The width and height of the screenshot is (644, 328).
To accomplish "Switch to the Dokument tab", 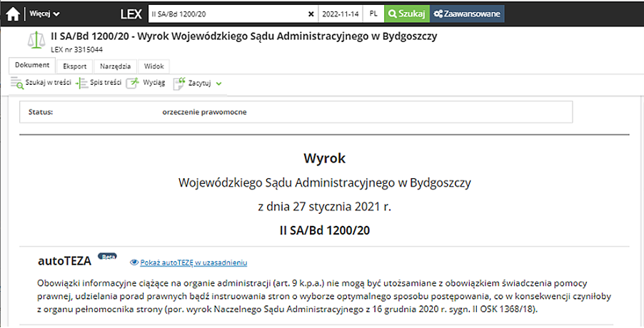I will click(32, 66).
